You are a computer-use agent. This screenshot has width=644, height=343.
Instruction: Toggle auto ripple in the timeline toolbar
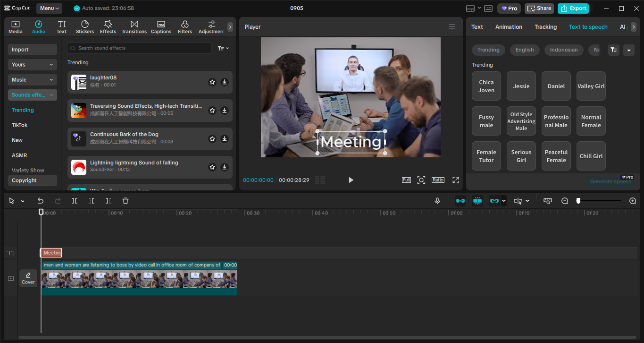coord(460,200)
